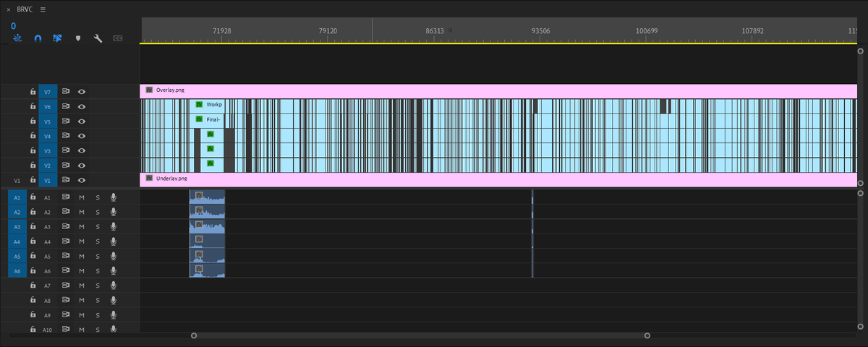This screenshot has height=347, width=868.
Task: Close the BRVC sequence tab
Action: coord(9,9)
